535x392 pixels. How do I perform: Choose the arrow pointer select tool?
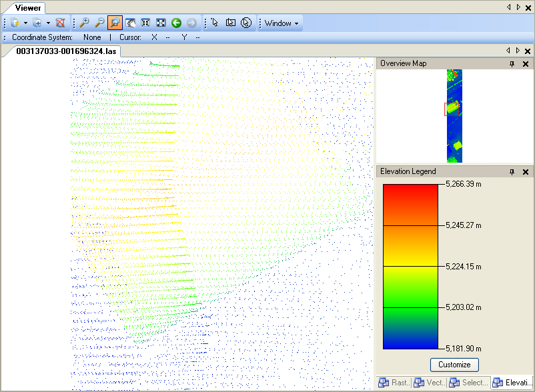click(215, 23)
